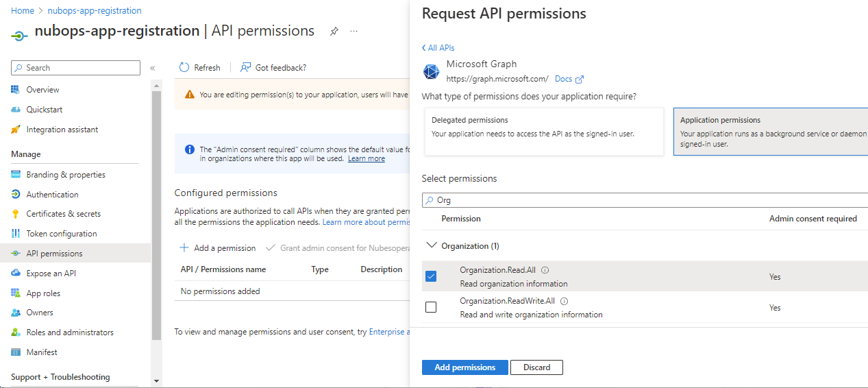Click the Certificates & secrets key icon
The width and height of the screenshot is (868, 388).
click(16, 214)
